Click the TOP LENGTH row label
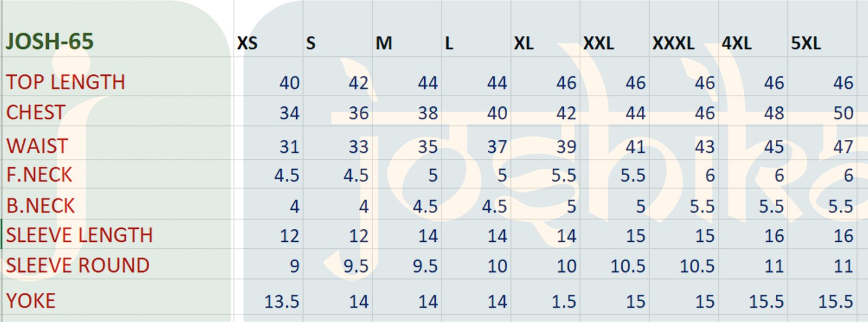This screenshot has width=868, height=322. 66,82
